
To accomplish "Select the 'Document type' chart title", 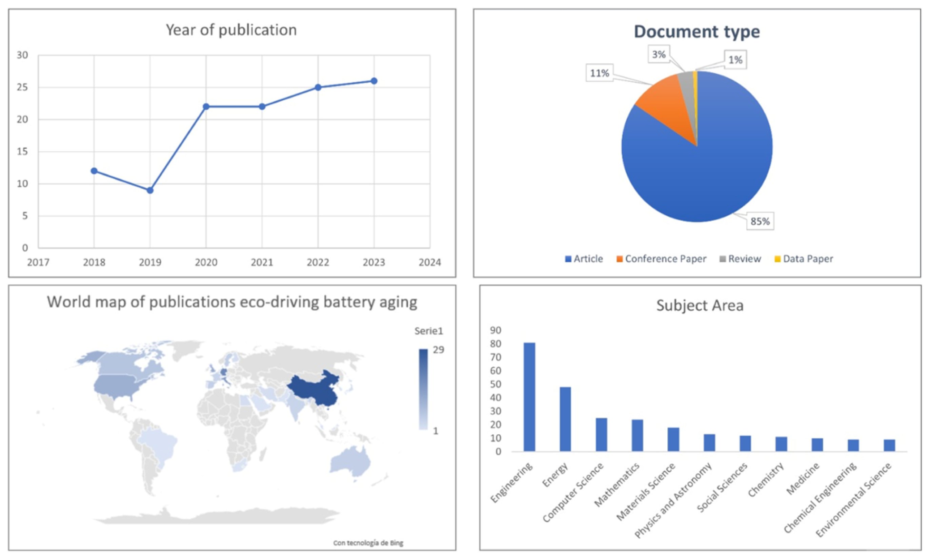I will tap(696, 31).
